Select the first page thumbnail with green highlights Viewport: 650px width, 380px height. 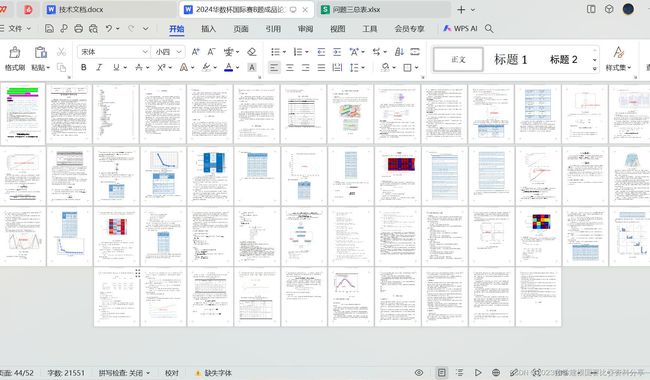[x=23, y=114]
